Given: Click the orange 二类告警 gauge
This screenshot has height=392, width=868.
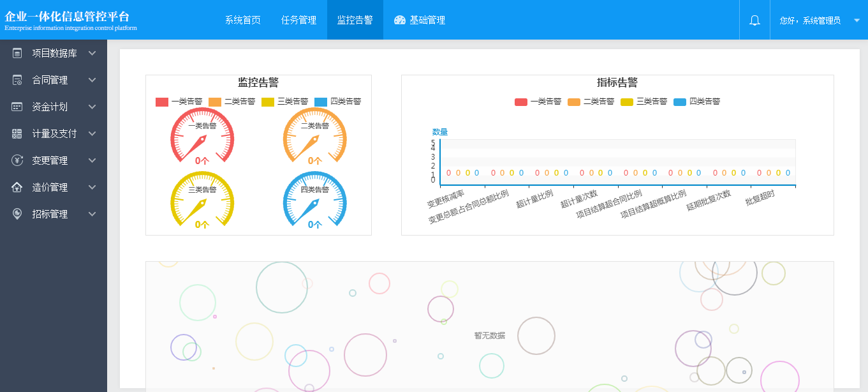Looking at the screenshot, I should [315, 137].
